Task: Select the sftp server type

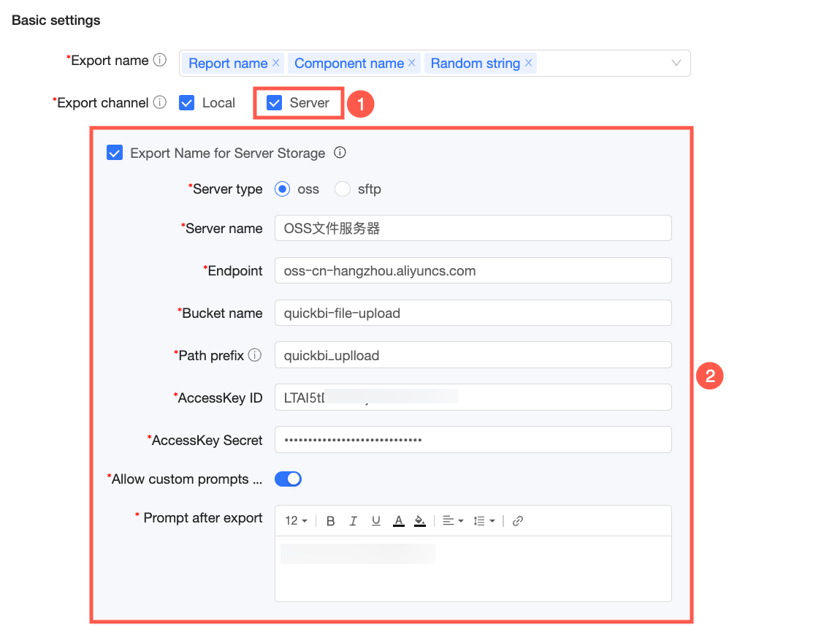Action: 343,189
